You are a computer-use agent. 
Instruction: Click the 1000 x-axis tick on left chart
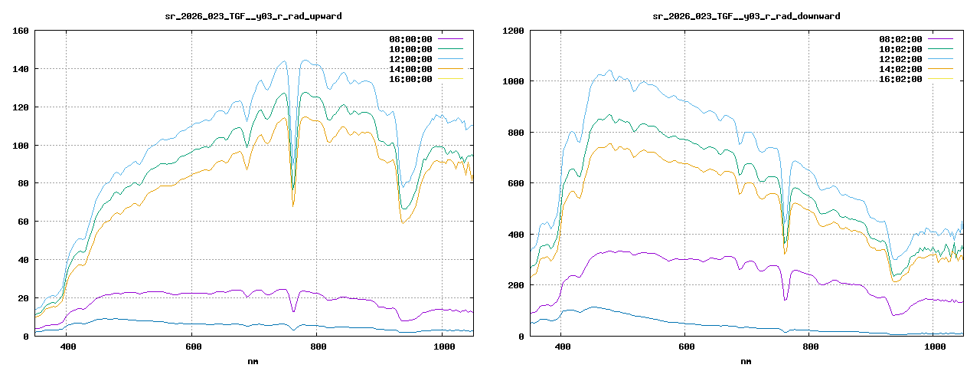pos(443,347)
